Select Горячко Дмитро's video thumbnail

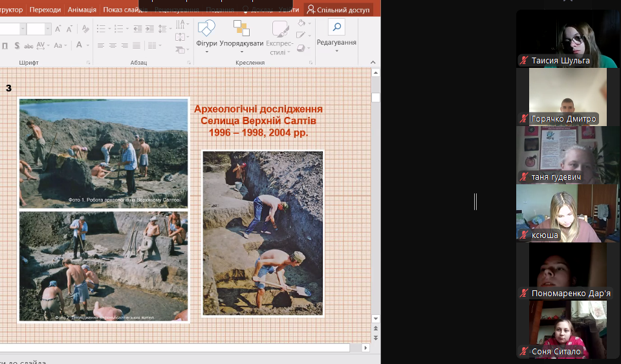point(561,97)
